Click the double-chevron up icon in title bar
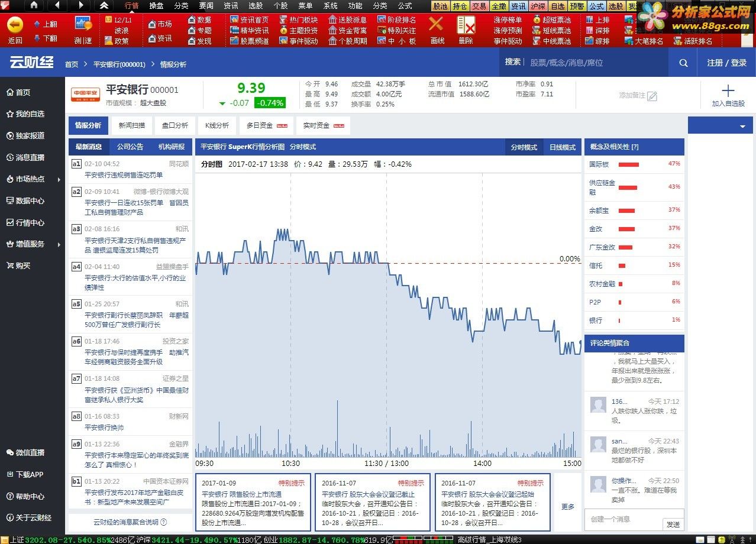The width and height of the screenshot is (756, 544). coord(104,5)
